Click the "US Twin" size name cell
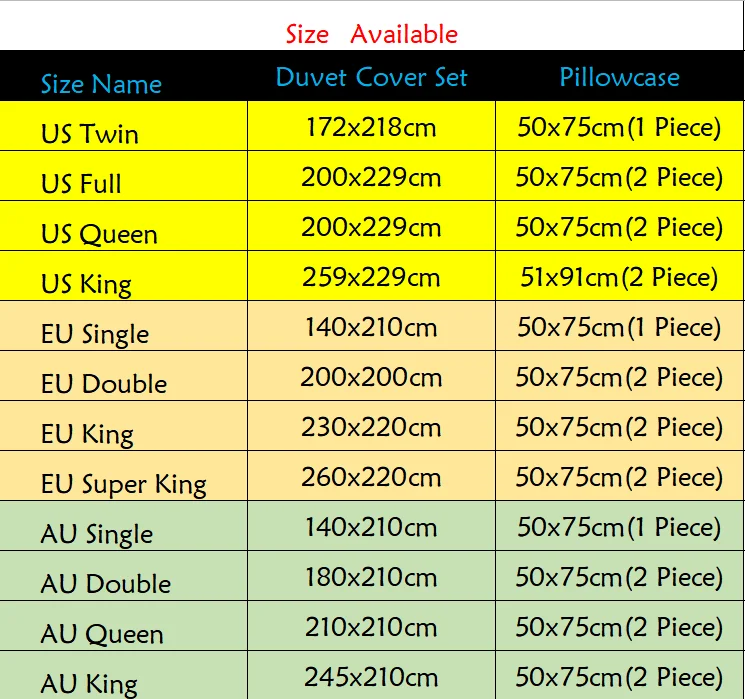The width and height of the screenshot is (745, 699). click(90, 134)
